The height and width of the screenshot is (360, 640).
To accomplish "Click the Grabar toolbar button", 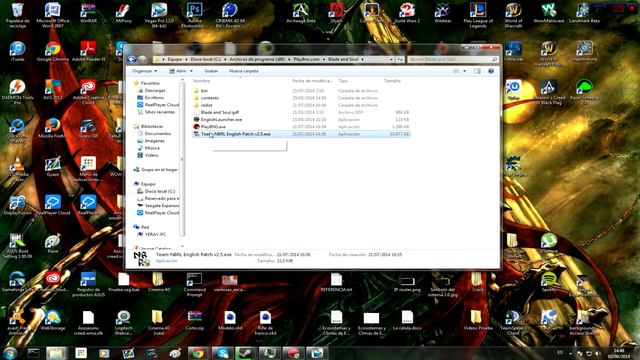I will tap(211, 71).
